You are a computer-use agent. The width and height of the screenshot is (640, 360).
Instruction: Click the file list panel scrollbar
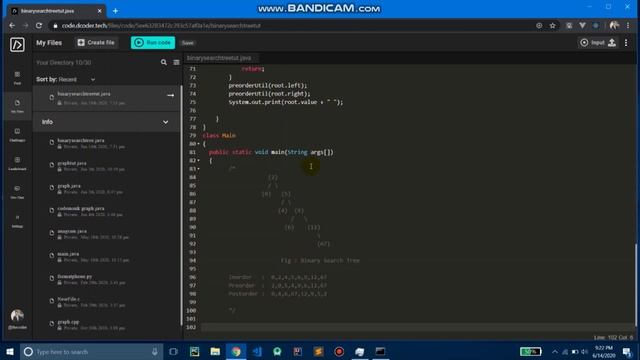click(x=181, y=204)
